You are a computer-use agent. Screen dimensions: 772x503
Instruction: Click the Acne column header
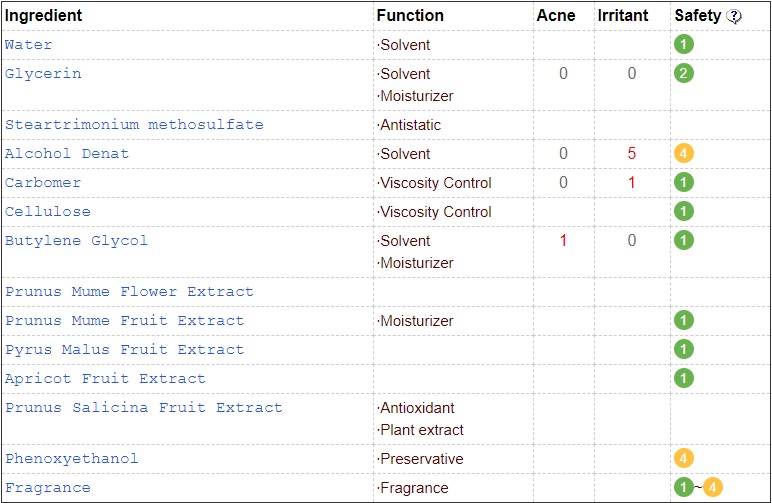pos(556,15)
